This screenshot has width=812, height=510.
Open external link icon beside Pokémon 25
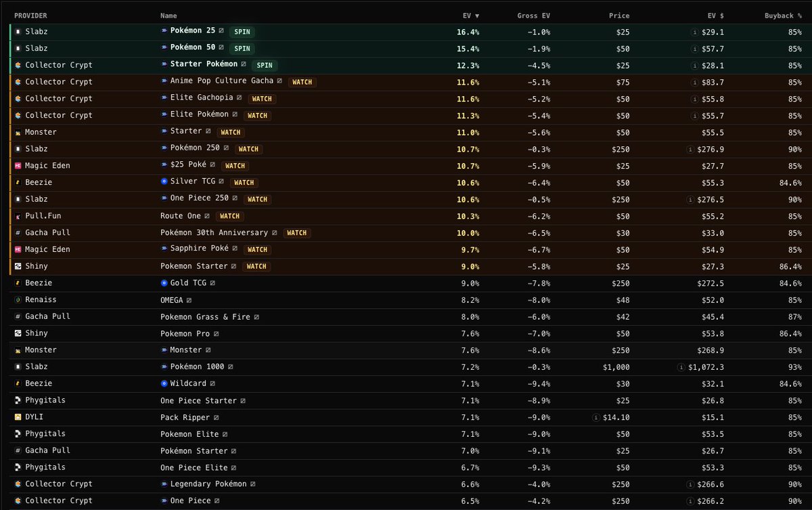(x=221, y=31)
